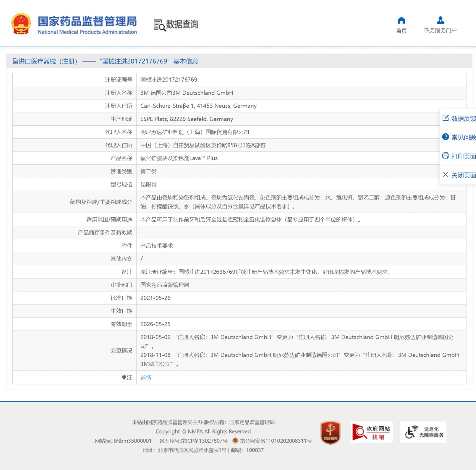The height and width of the screenshot is (470, 476).
Task: Open the 数据反馈 side menu label
Action: [463, 118]
